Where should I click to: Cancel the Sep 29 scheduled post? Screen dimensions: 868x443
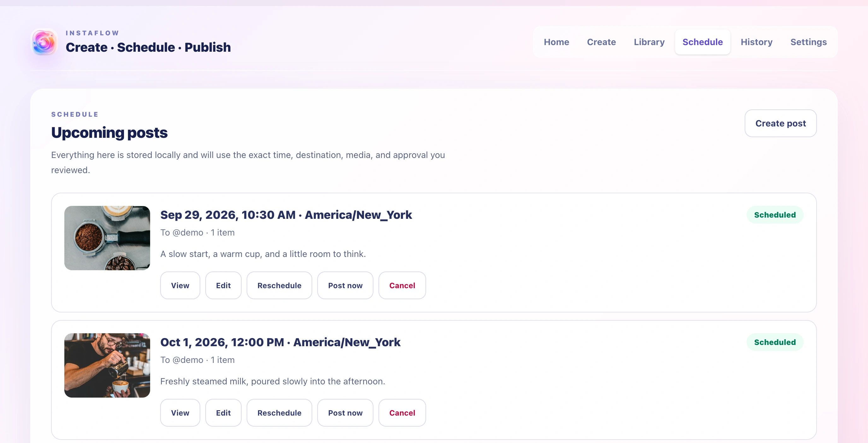pos(402,285)
